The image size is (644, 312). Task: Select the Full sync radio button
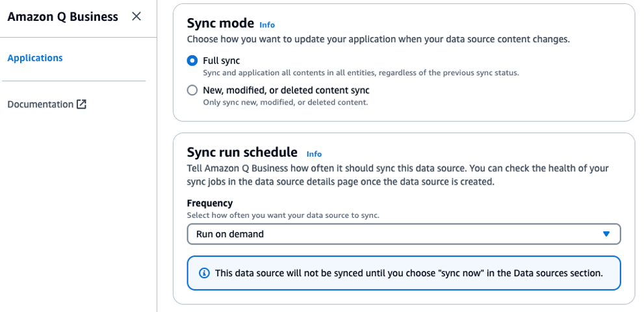pyautogui.click(x=192, y=60)
